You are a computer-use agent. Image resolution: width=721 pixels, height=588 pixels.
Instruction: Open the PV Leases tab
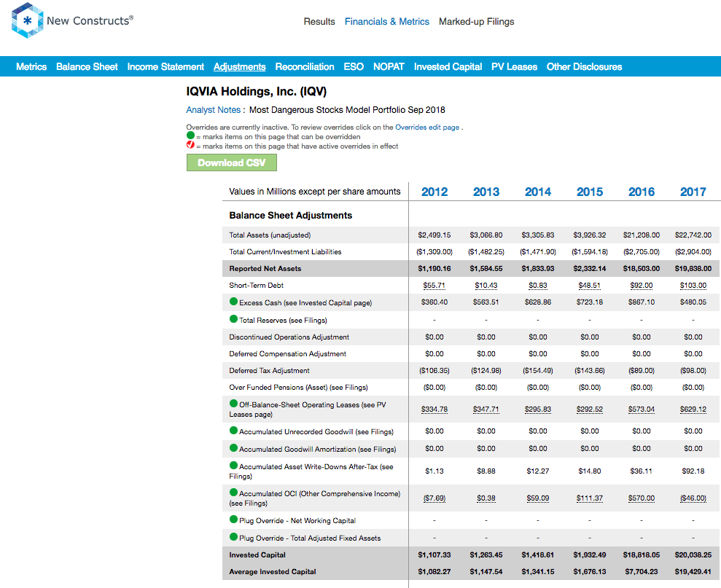point(514,66)
